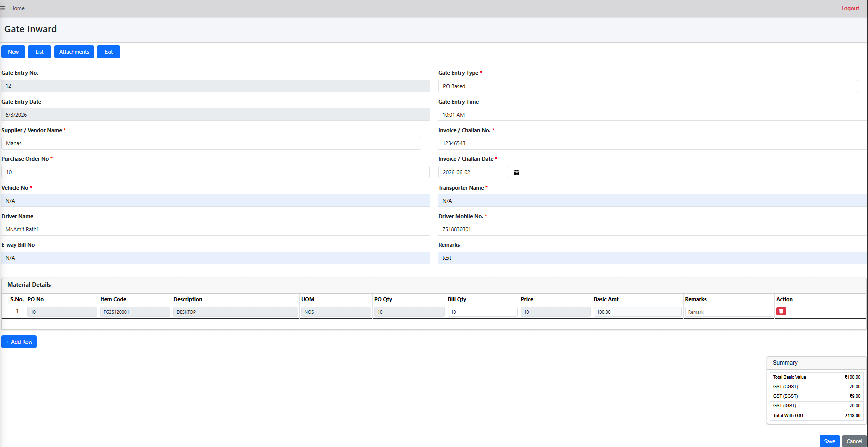
Task: Select PO No cell in material row
Action: [x=62, y=312]
